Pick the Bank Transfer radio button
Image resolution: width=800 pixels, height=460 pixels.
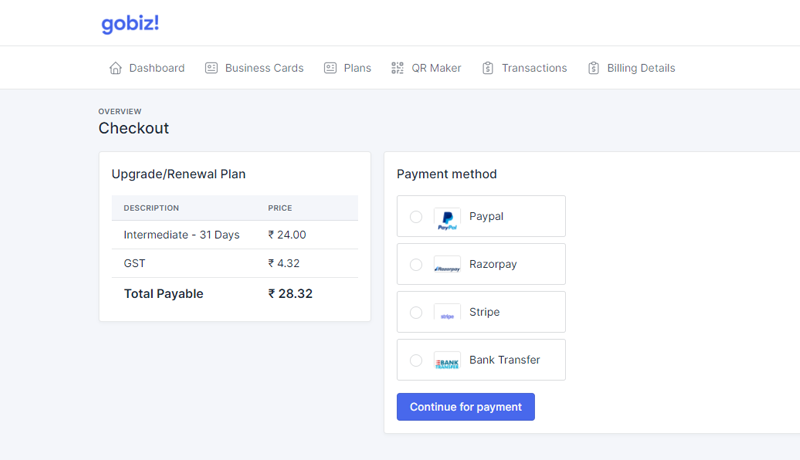416,361
